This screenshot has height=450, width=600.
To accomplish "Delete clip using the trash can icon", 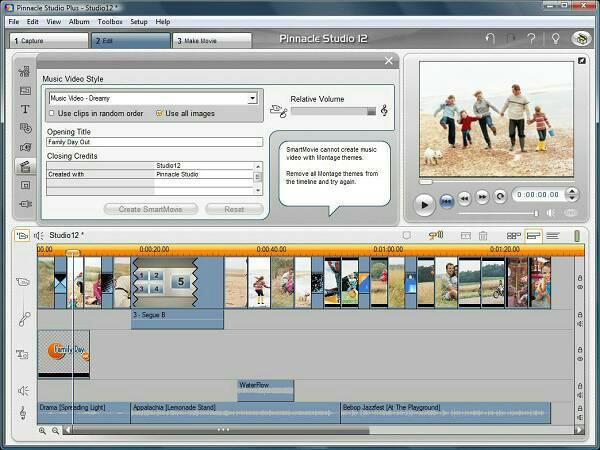I will (483, 236).
